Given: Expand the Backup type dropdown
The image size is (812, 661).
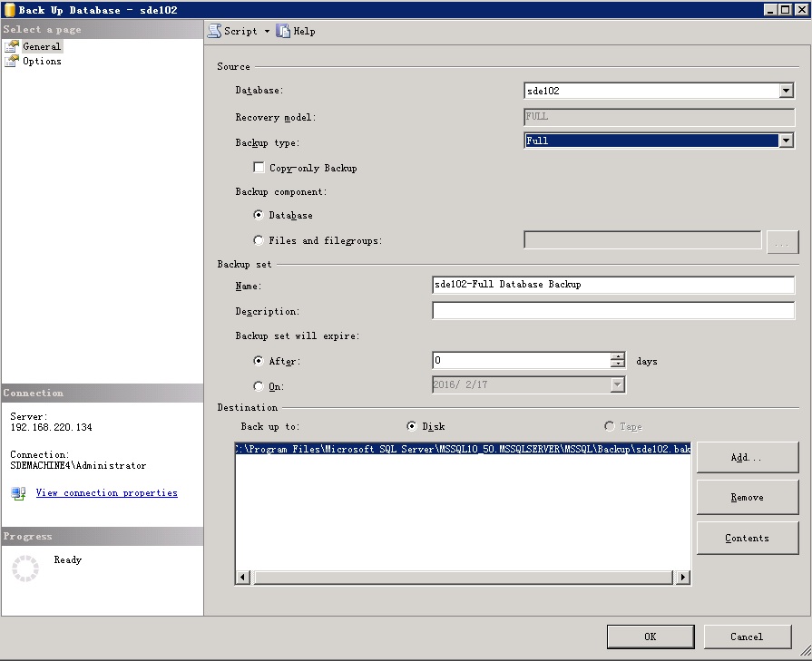Looking at the screenshot, I should pyautogui.click(x=786, y=140).
